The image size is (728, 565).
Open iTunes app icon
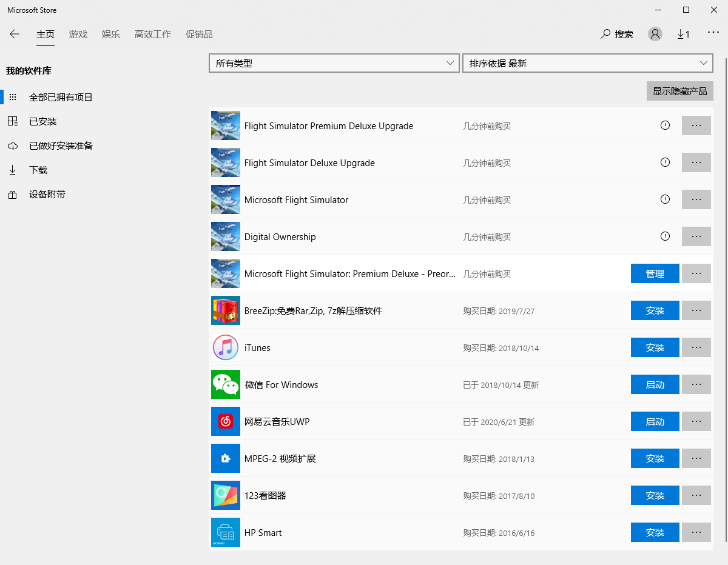click(x=226, y=347)
